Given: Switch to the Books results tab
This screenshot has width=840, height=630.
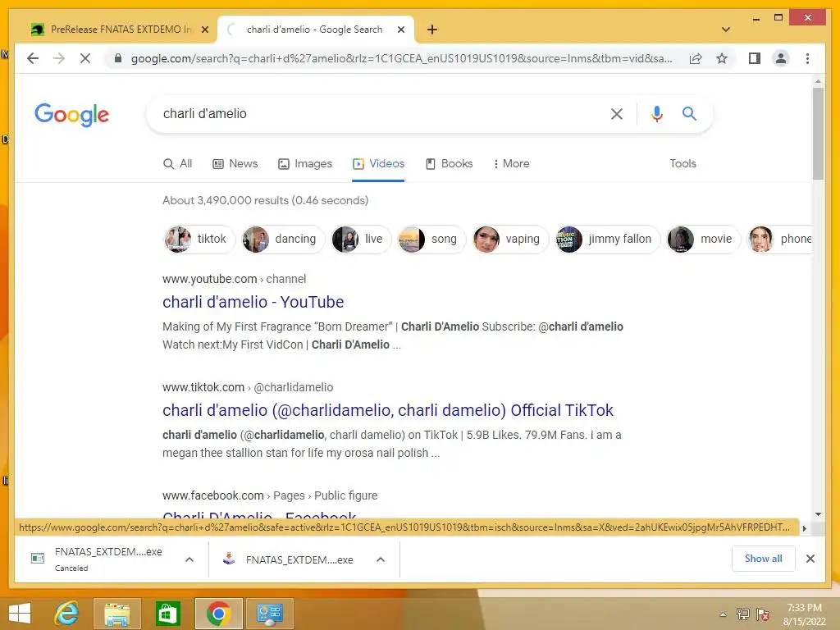Looking at the screenshot, I should pos(449,164).
